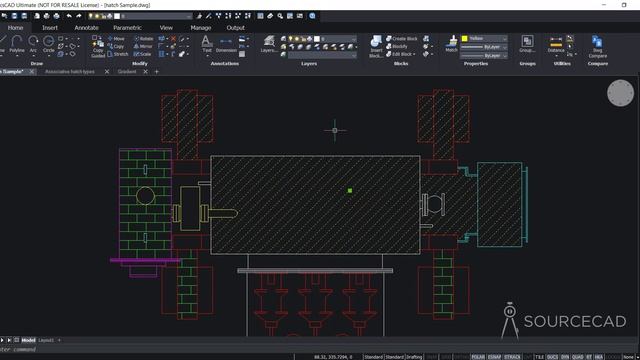Image resolution: width=640 pixels, height=360 pixels.
Task: Open the Dwg Compare tool
Action: point(598,47)
